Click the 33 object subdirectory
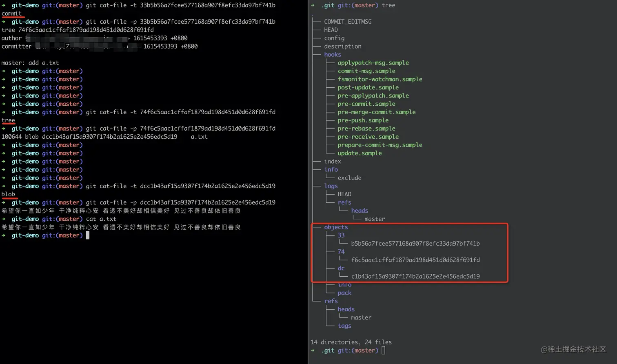 pyautogui.click(x=341, y=235)
